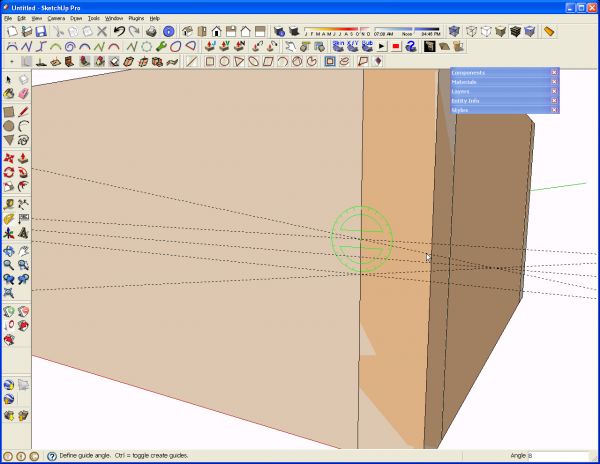Switch to Front house view
600x464 pixels.
point(216,31)
